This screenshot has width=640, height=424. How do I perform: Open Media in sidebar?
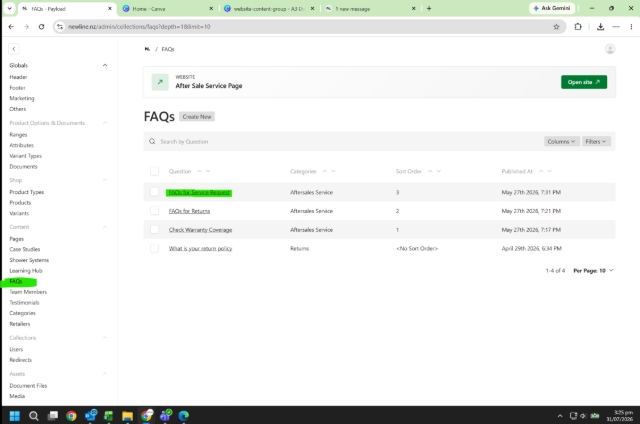click(x=17, y=396)
